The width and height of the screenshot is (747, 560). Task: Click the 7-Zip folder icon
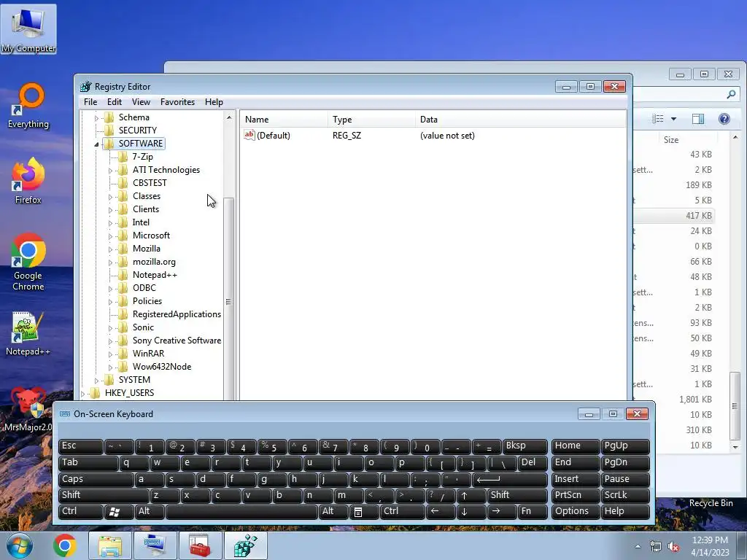(123, 157)
